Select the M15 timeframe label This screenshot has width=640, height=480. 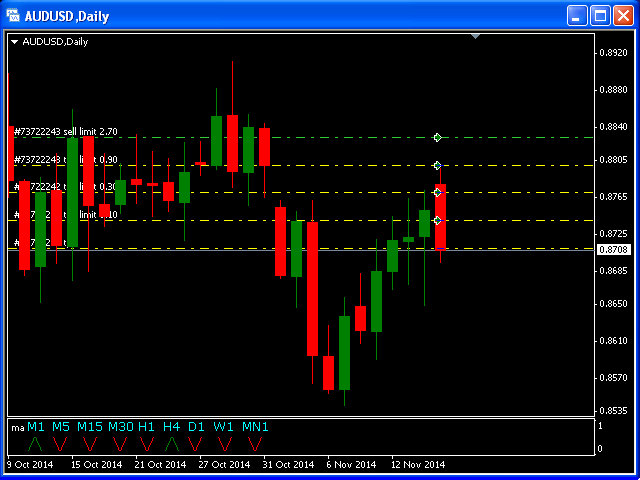(x=90, y=427)
